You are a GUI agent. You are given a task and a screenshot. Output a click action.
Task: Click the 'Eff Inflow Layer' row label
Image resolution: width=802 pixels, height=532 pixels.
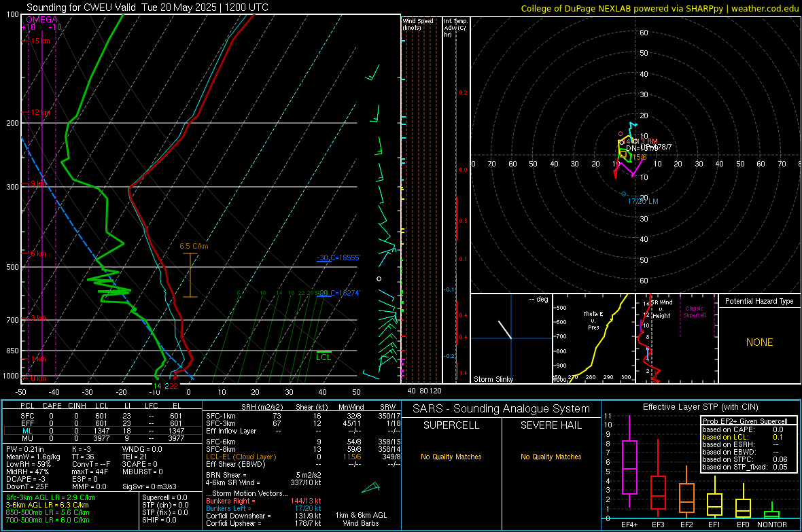pos(230,431)
